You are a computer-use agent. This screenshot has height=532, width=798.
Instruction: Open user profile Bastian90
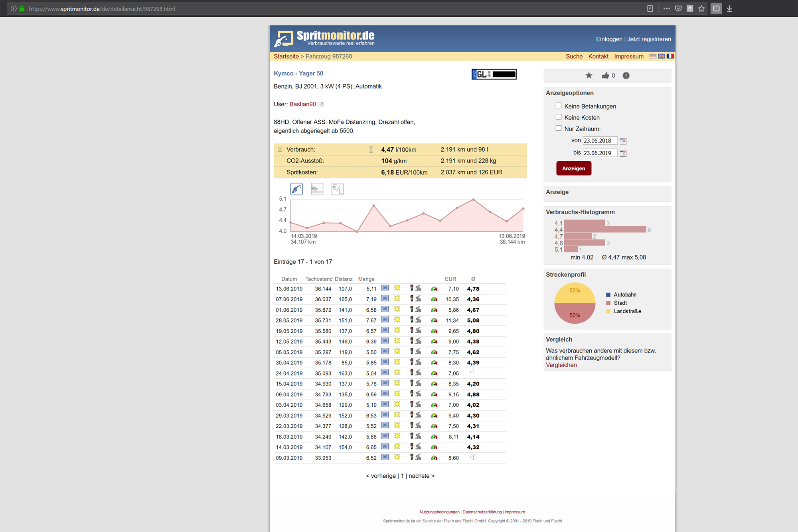click(302, 104)
